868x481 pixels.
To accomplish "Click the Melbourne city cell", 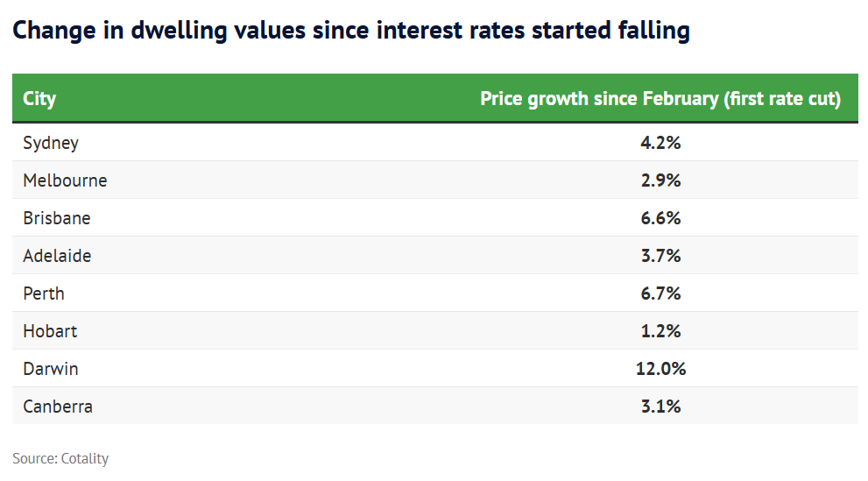I will [65, 180].
